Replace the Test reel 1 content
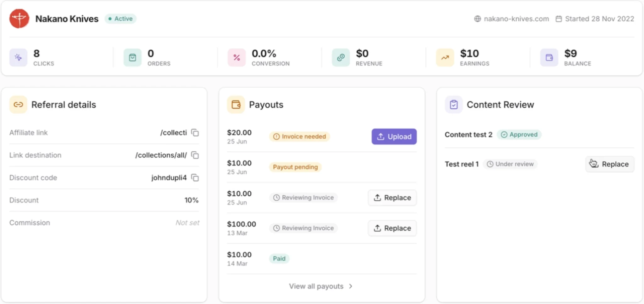Viewport: 644px width, 304px height. [609, 164]
